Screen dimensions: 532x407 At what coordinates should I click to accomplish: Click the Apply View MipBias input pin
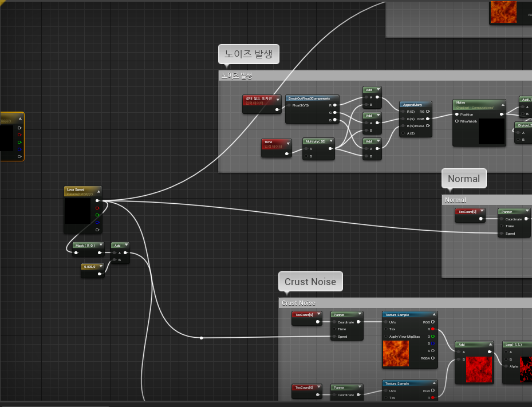(x=386, y=337)
